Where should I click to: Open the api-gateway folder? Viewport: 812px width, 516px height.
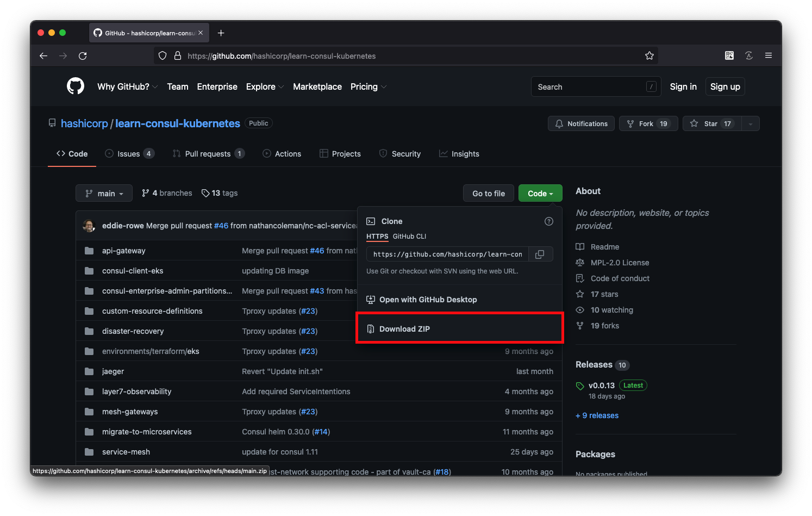click(x=124, y=251)
